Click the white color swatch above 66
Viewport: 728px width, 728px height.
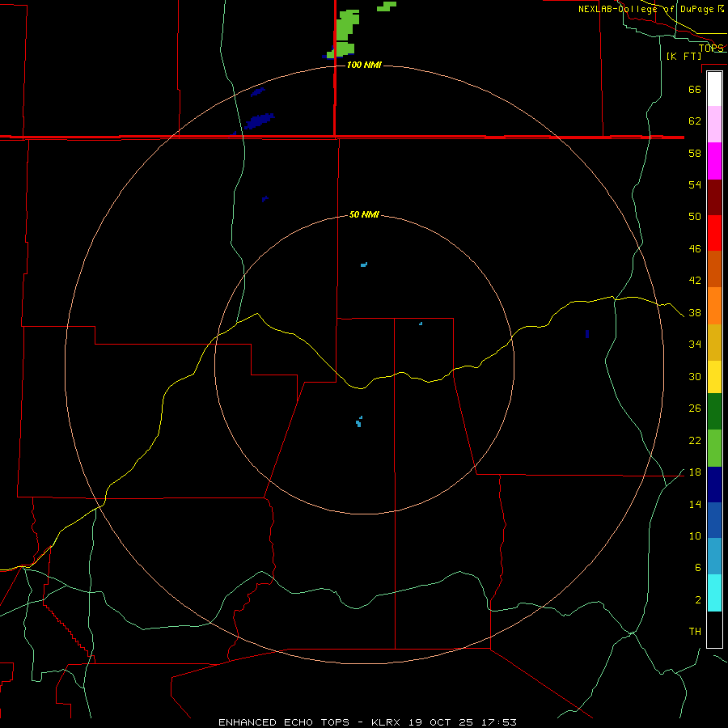tap(714, 89)
